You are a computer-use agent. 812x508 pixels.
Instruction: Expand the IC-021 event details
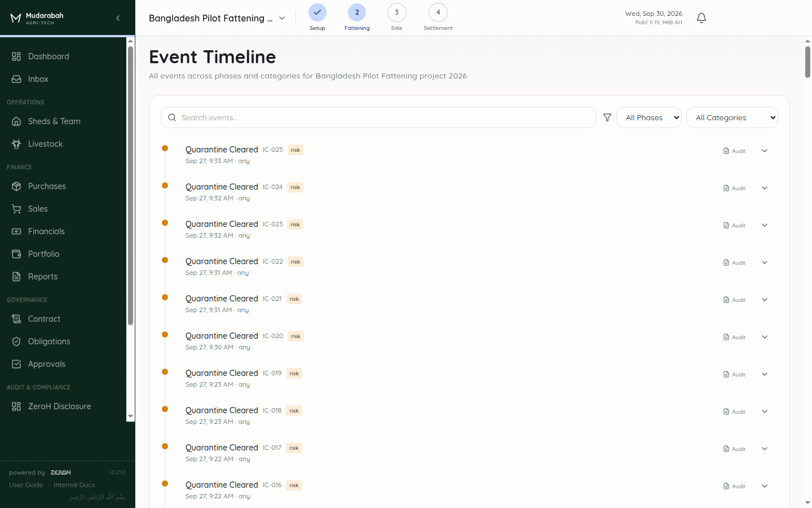click(765, 300)
